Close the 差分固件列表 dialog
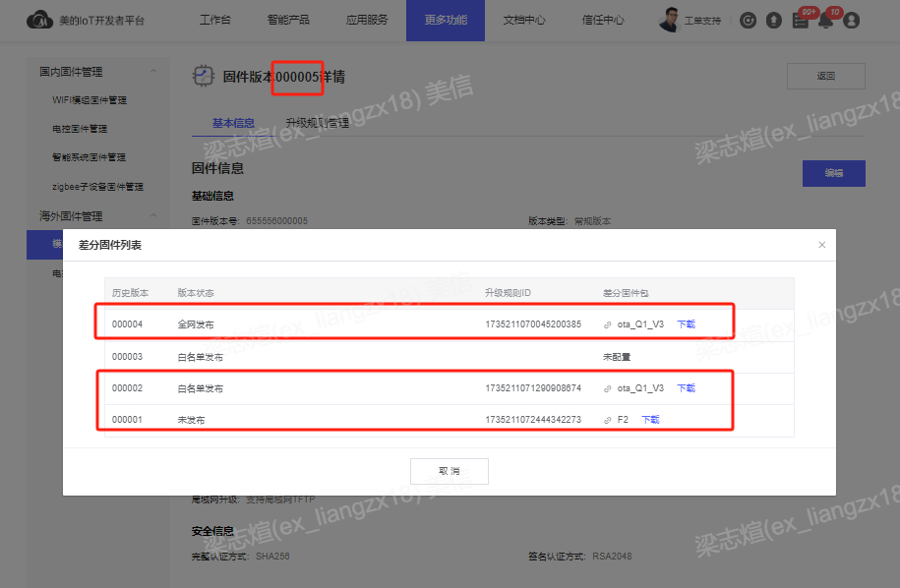 pyautogui.click(x=822, y=245)
